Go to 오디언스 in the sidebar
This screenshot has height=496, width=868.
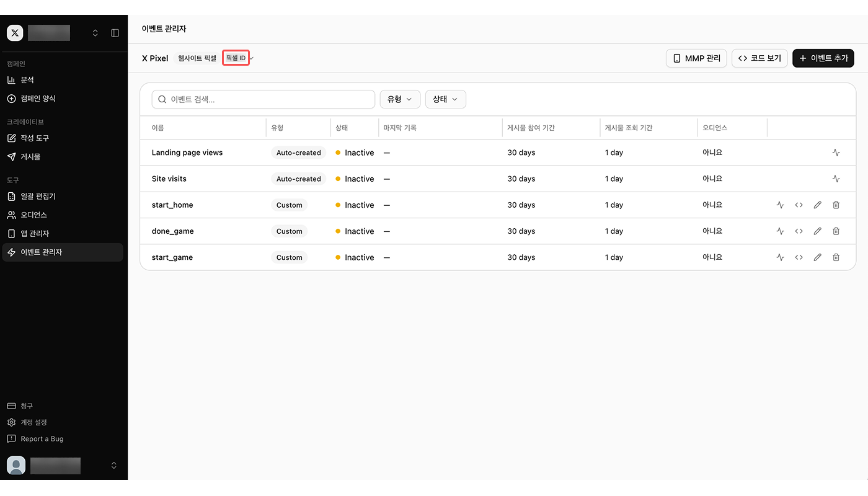[x=63, y=215]
